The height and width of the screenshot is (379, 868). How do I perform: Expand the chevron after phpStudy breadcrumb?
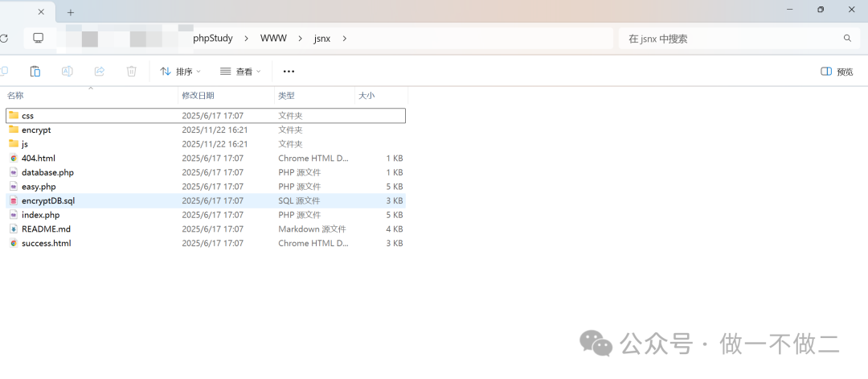247,39
